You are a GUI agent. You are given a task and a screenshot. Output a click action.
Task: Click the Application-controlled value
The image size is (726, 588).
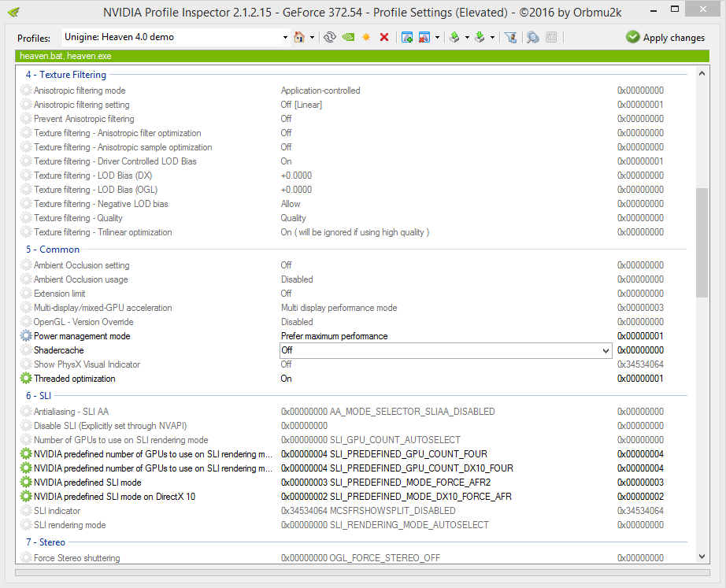320,91
